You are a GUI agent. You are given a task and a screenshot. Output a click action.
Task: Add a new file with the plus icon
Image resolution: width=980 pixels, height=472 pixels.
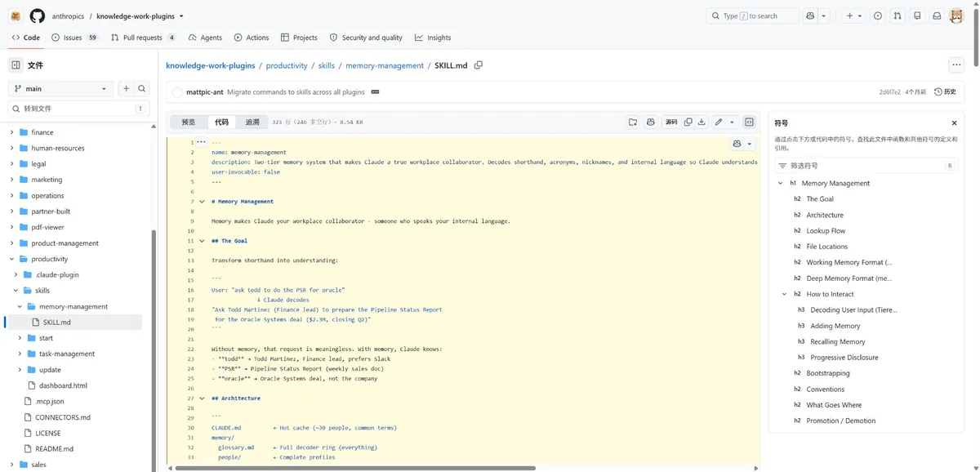[x=126, y=88]
